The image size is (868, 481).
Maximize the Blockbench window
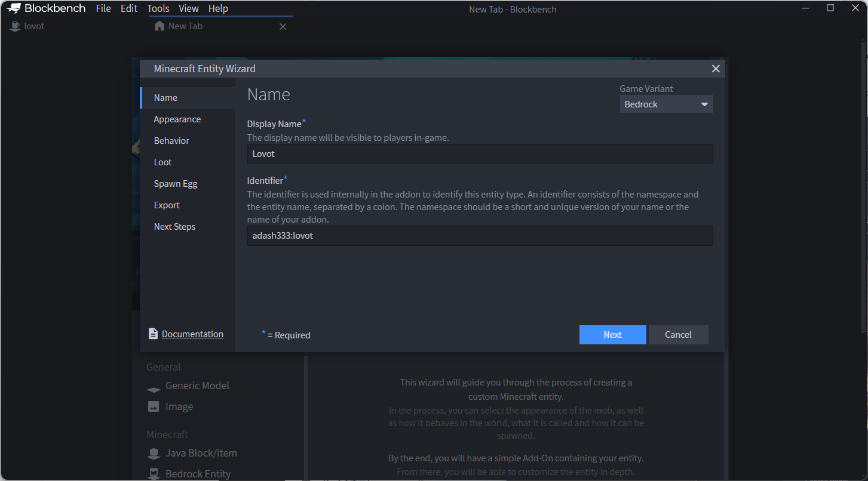click(830, 8)
